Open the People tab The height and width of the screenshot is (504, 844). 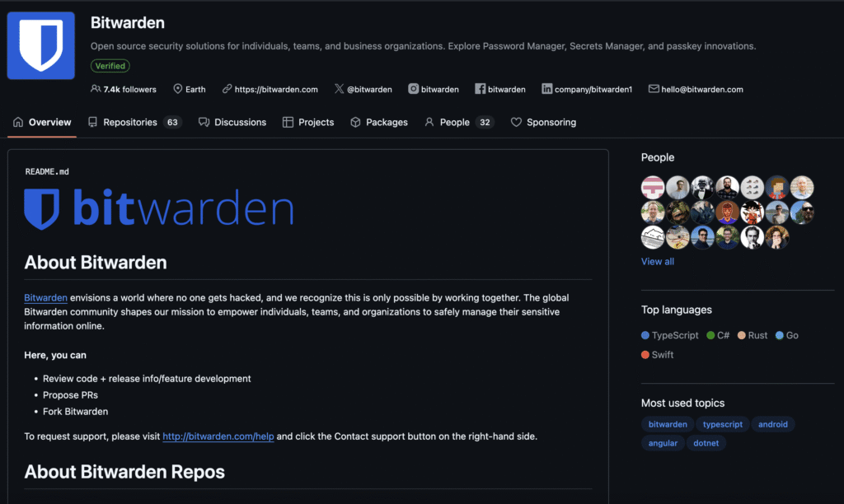tap(459, 122)
